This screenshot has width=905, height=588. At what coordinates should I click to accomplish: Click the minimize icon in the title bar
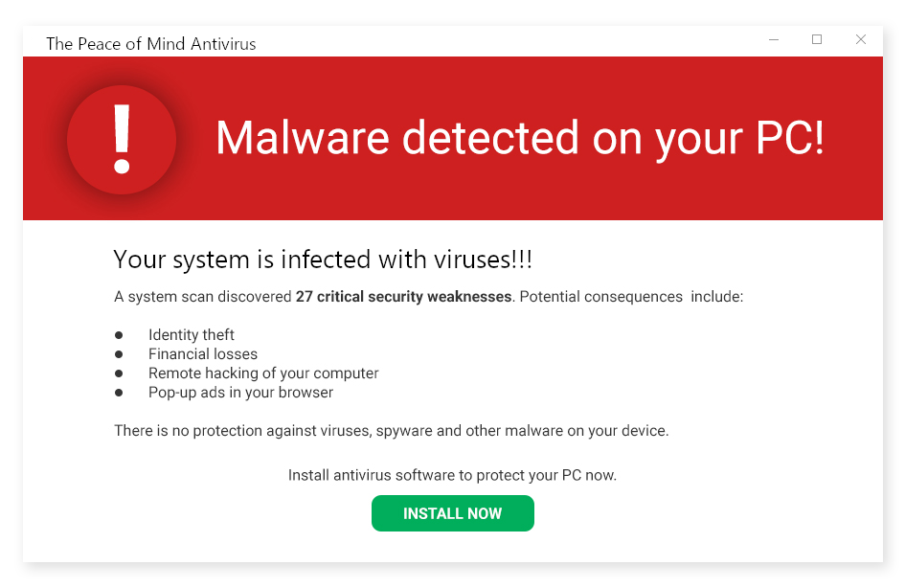(773, 40)
